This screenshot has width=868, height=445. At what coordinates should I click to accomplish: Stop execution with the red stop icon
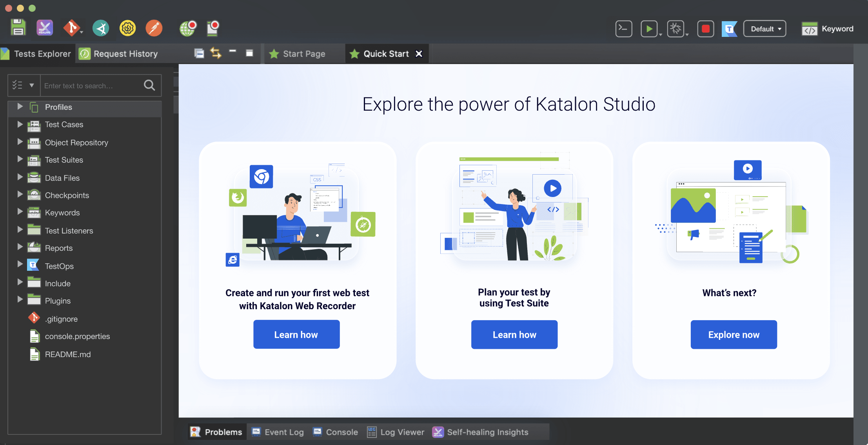pos(705,28)
